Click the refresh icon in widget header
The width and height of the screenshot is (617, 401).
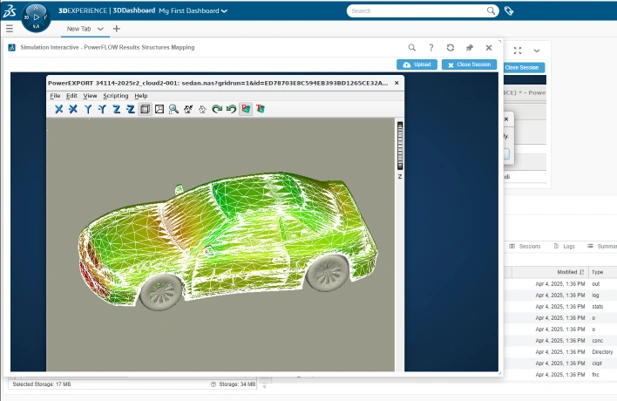coord(450,48)
